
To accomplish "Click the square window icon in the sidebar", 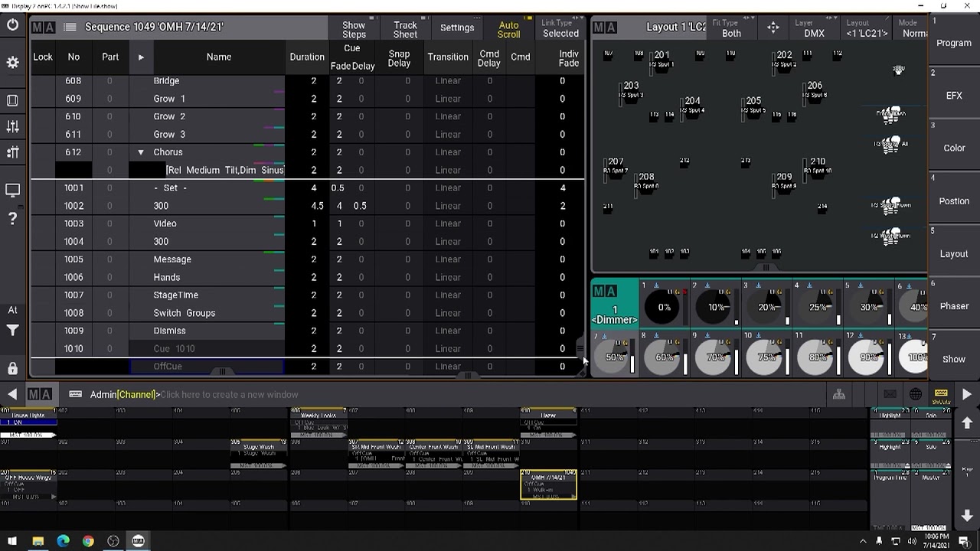I will [x=12, y=100].
